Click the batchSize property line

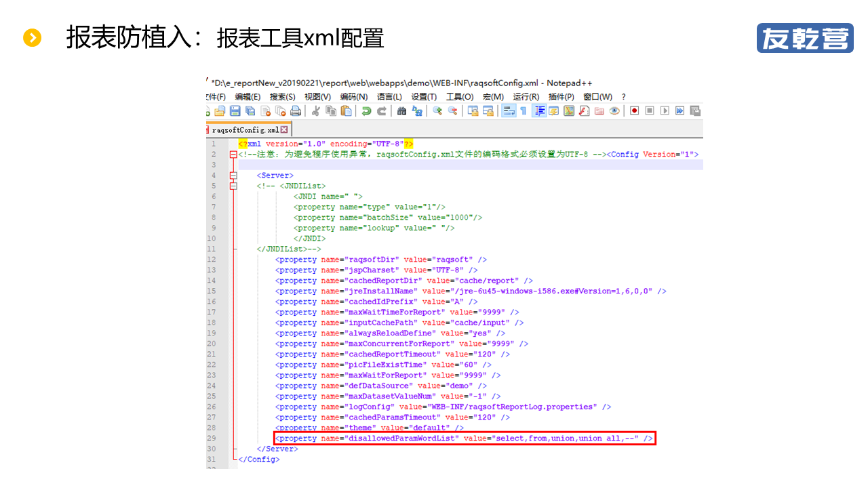tap(388, 218)
